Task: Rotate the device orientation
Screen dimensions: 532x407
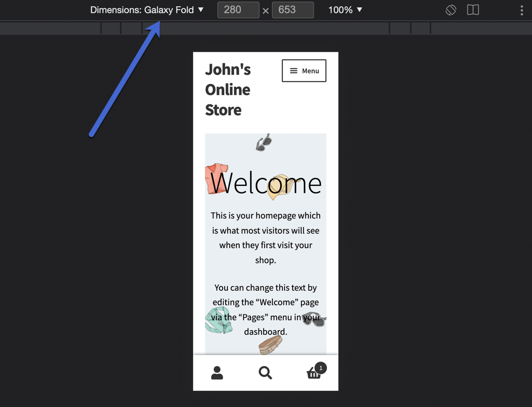Action: point(451,10)
